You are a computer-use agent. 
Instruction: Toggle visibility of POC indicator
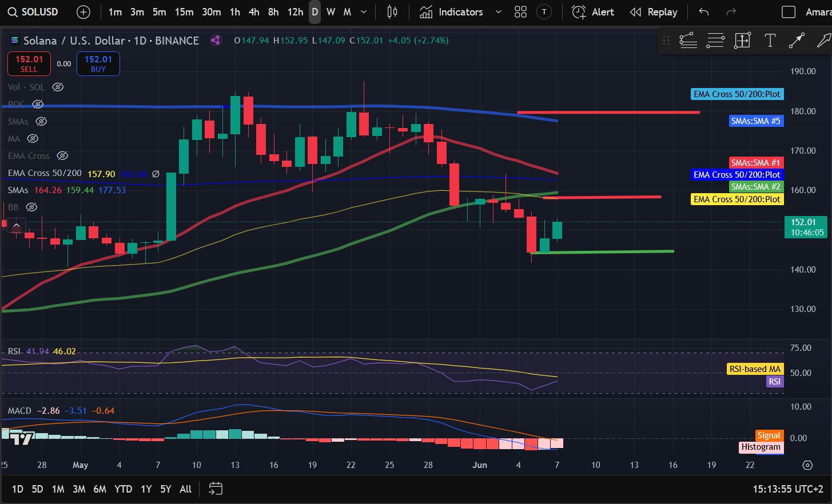click(x=38, y=105)
